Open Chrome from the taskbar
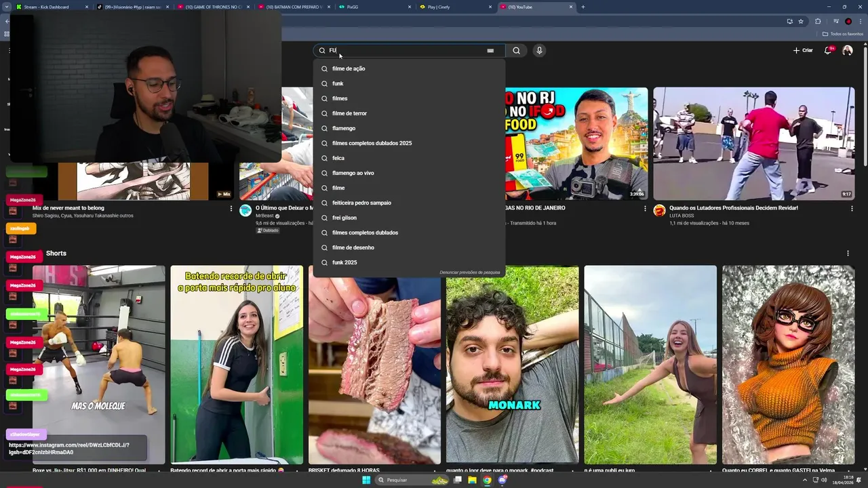Screen dimensions: 868x488 487,480
